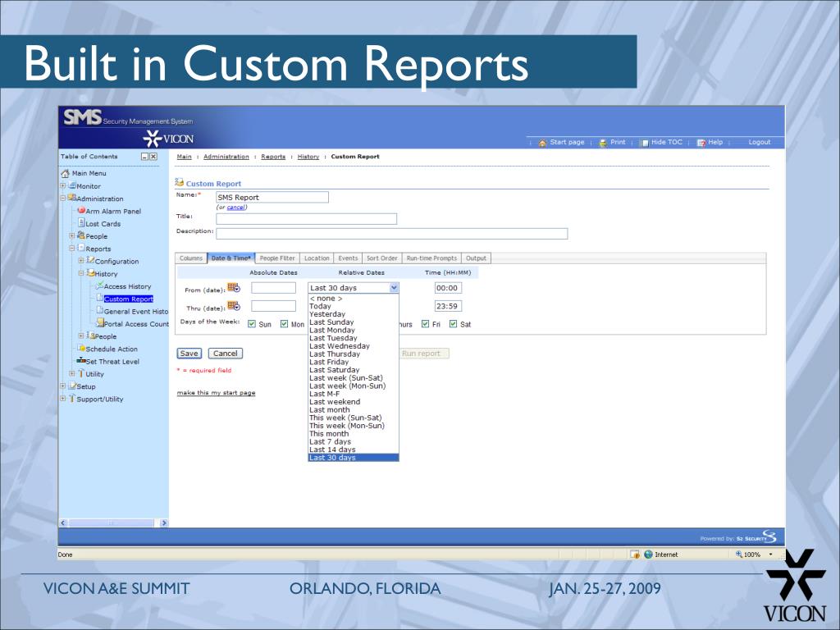Click the Logout link

click(759, 142)
